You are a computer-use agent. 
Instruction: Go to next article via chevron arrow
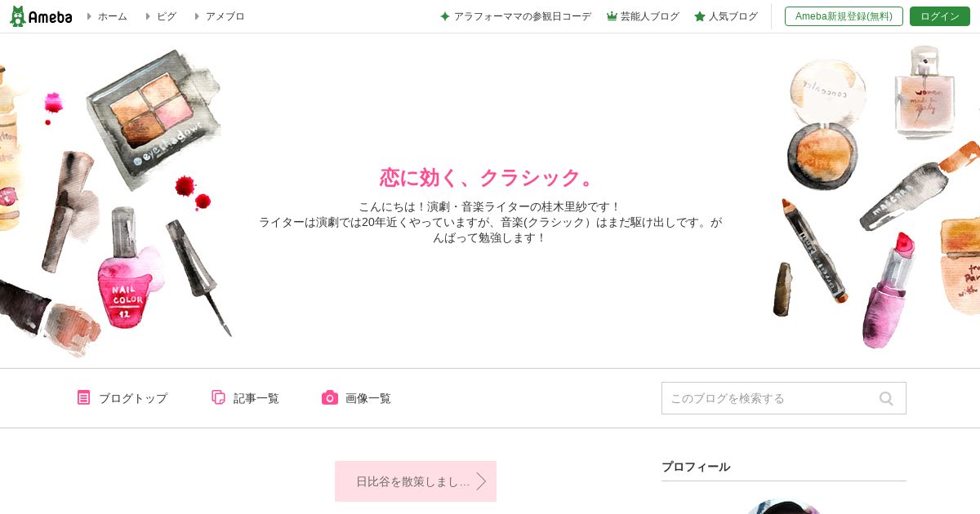[481, 481]
